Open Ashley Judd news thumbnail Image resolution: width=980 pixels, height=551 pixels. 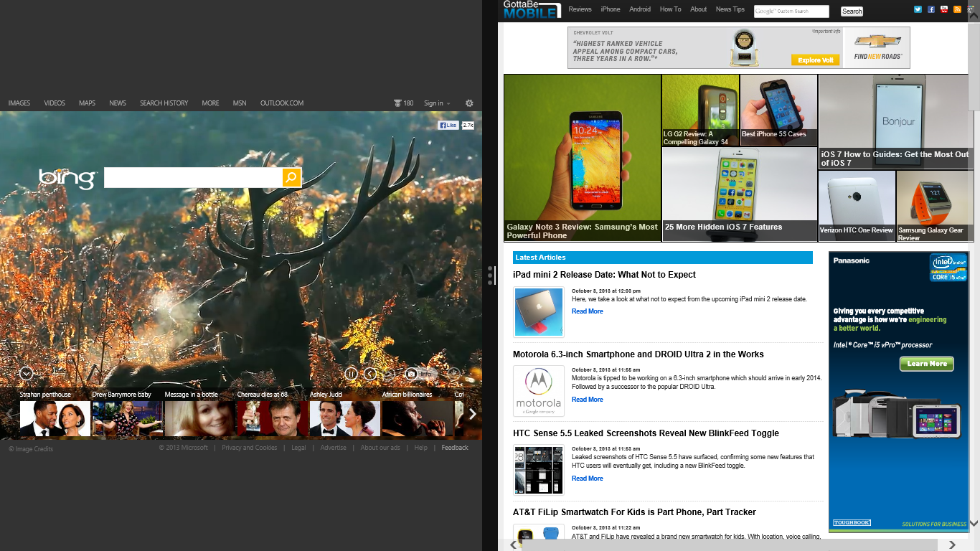[345, 418]
